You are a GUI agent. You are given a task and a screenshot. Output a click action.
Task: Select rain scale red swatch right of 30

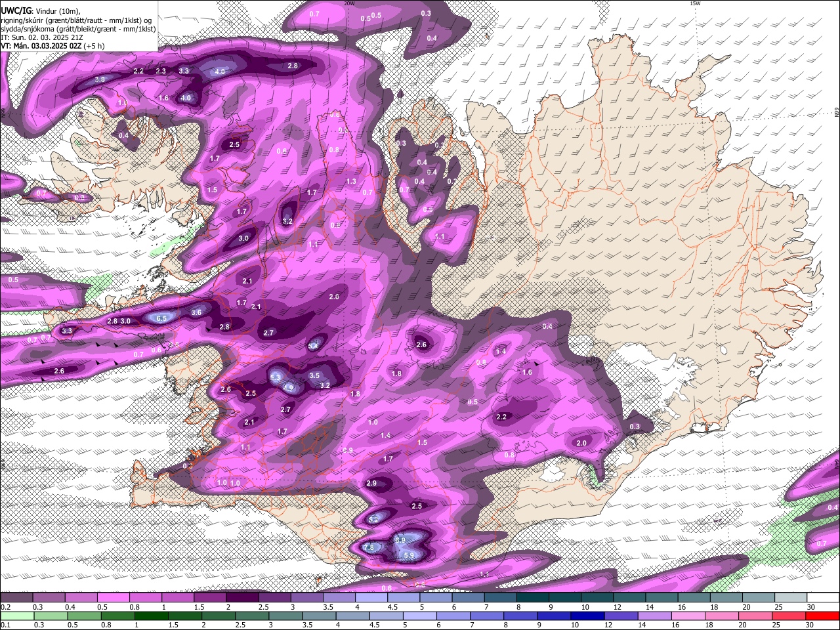pos(822,616)
